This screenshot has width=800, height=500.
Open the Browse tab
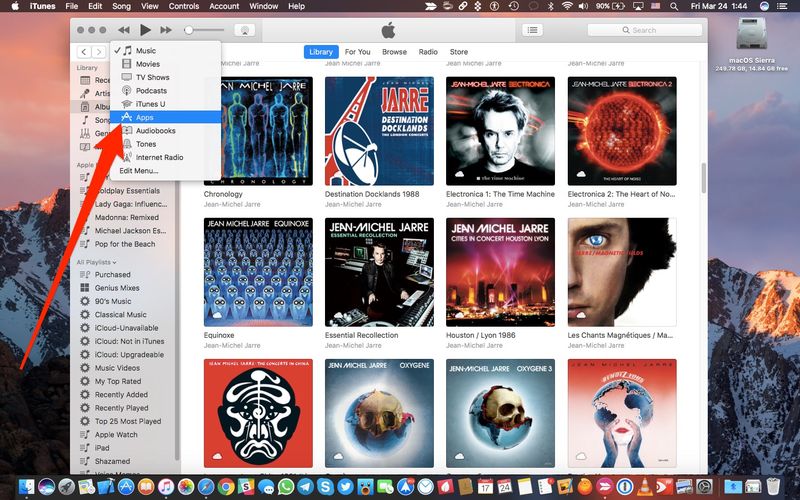[394, 52]
